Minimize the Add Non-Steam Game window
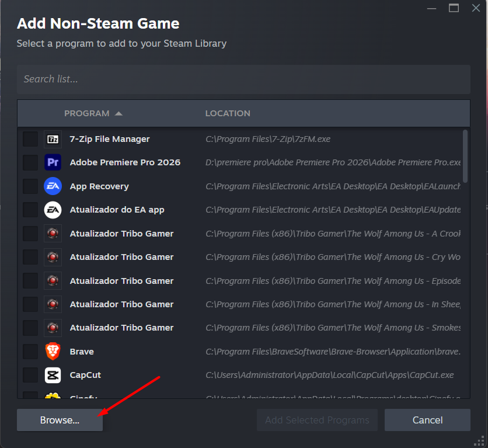This screenshot has width=488, height=448. 431,8
